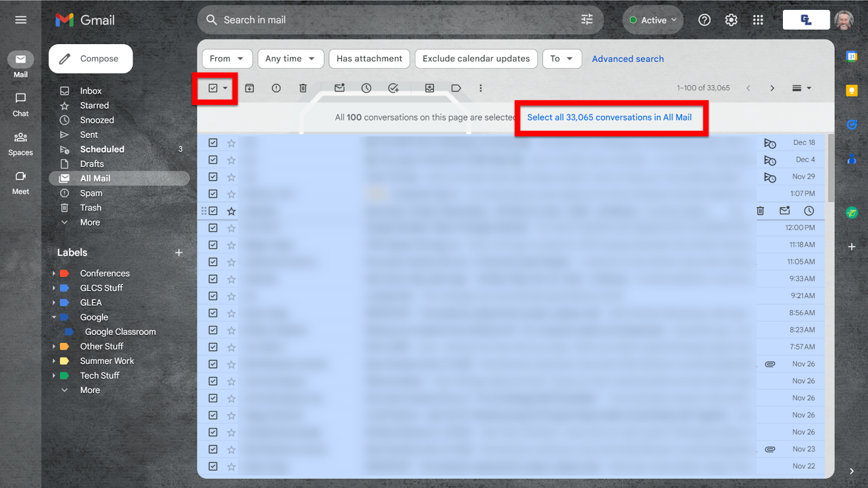Snooze selected conversations from toolbar
This screenshot has height=488, width=868.
367,88
